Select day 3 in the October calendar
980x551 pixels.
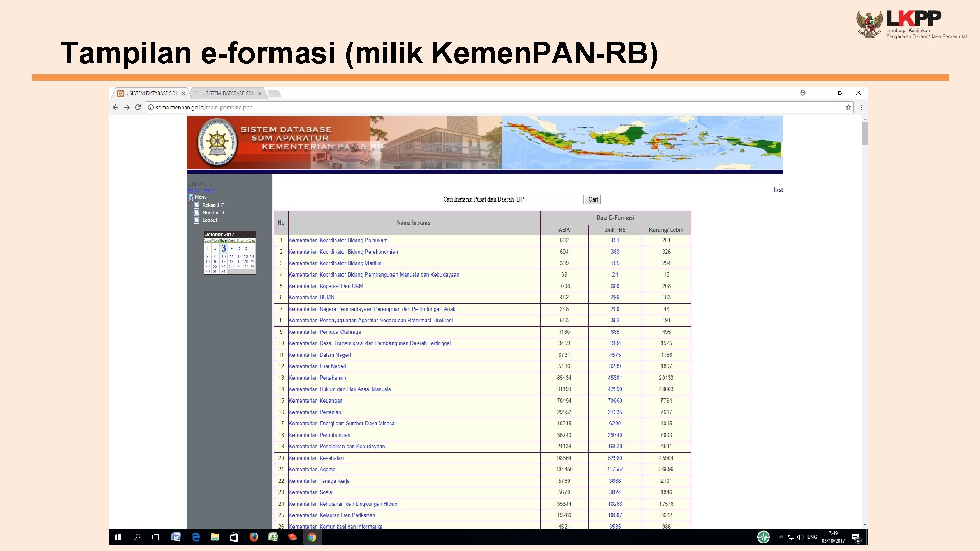(224, 248)
